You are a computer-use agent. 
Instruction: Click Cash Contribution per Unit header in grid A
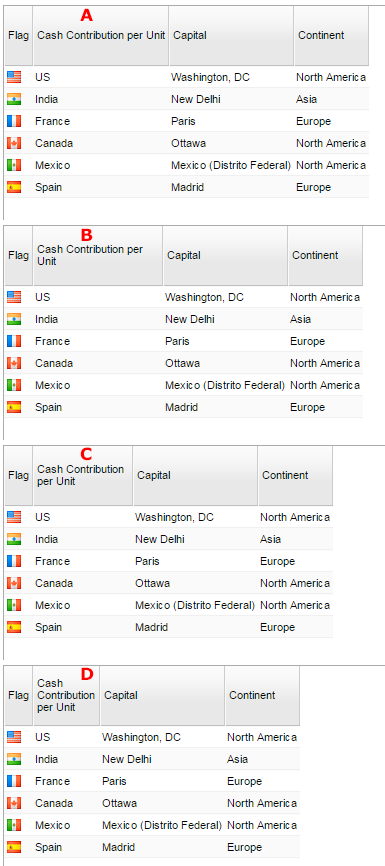pos(101,35)
